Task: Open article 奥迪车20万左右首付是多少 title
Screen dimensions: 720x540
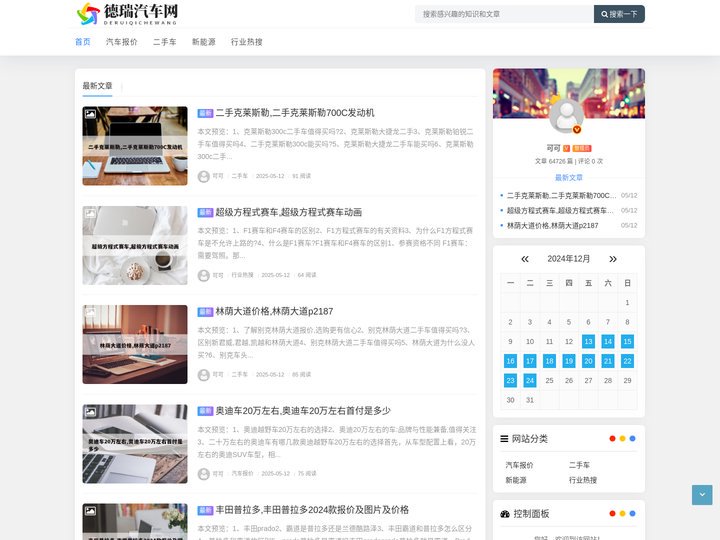Action: point(303,411)
